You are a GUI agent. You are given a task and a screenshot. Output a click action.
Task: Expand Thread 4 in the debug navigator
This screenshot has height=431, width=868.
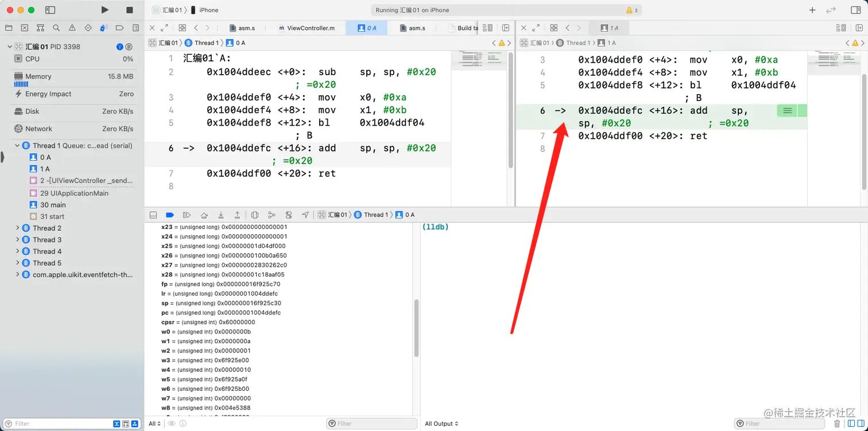click(17, 251)
